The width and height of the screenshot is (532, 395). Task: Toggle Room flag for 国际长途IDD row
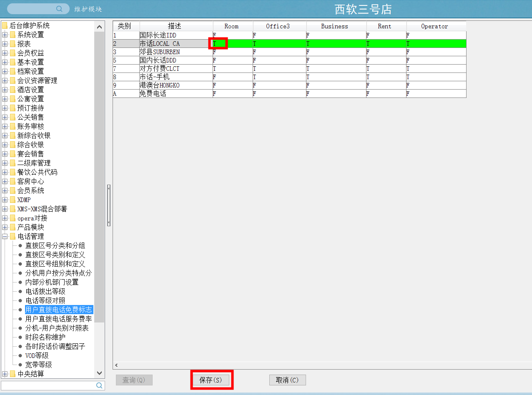tap(232, 35)
